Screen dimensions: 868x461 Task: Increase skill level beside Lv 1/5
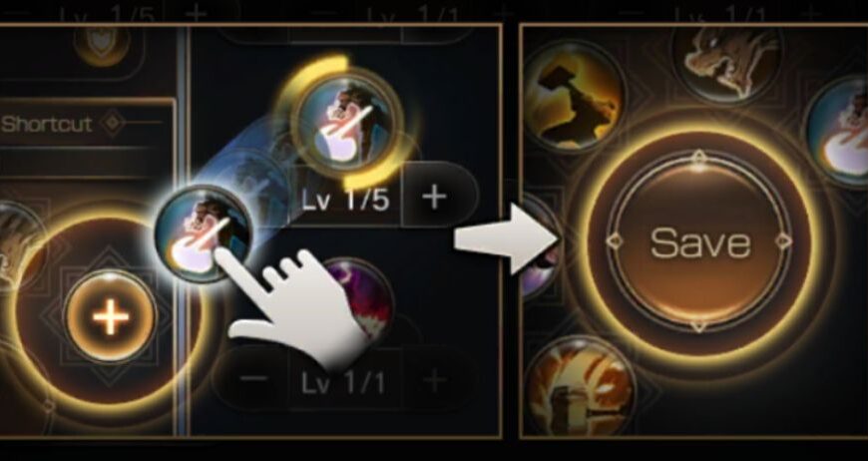435,196
